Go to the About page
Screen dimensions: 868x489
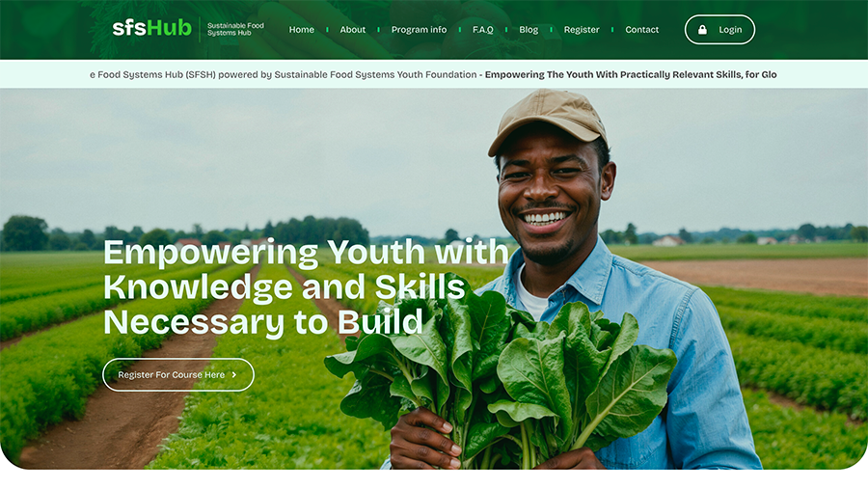[x=353, y=30]
